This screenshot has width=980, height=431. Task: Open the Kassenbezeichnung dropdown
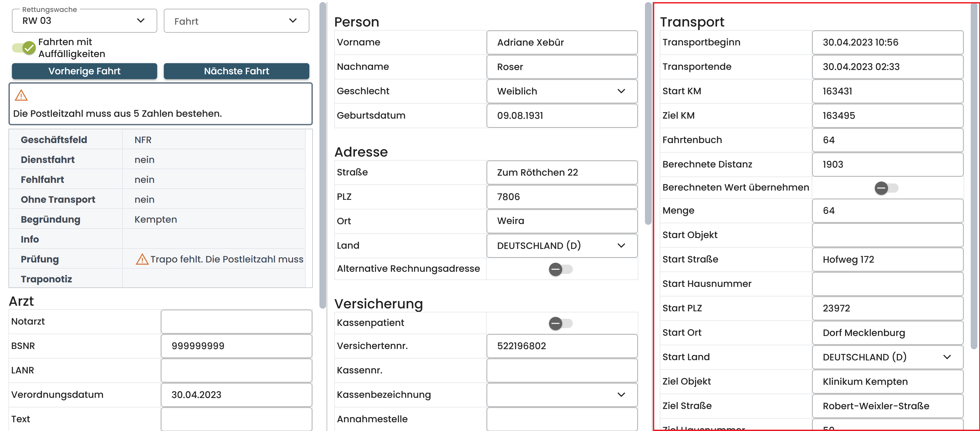tap(561, 394)
